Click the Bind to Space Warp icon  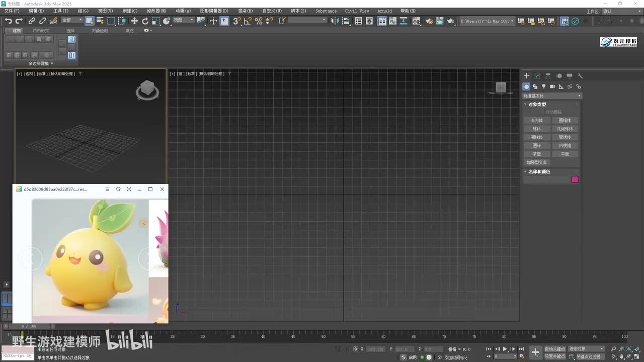(53, 21)
